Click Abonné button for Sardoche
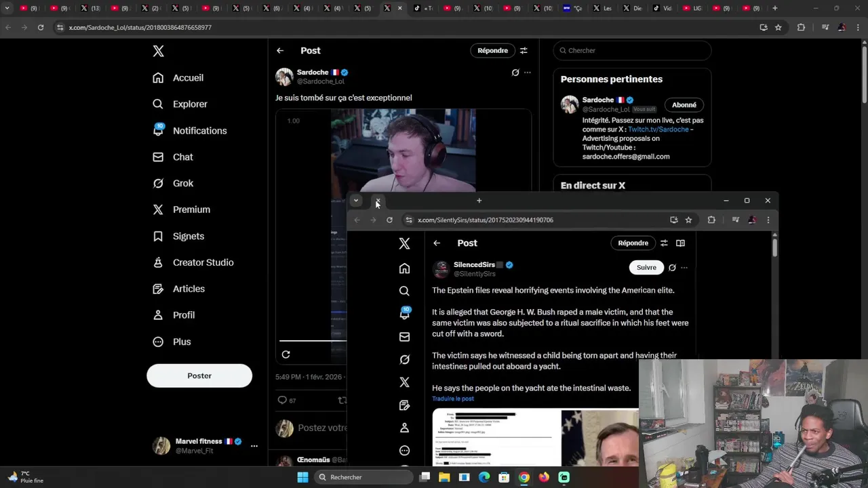 [684, 105]
